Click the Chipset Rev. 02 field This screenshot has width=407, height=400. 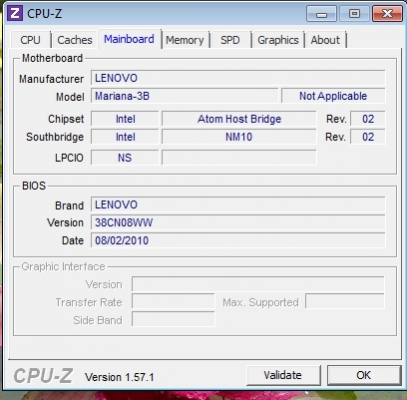pos(368,119)
